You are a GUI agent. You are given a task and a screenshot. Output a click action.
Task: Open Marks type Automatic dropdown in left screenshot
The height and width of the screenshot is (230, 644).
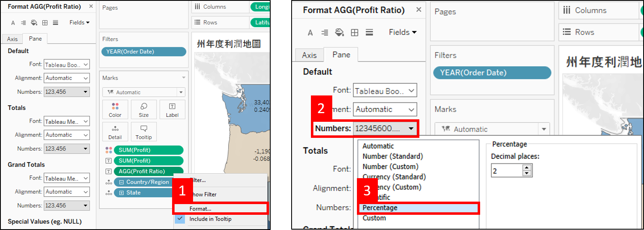coord(144,92)
